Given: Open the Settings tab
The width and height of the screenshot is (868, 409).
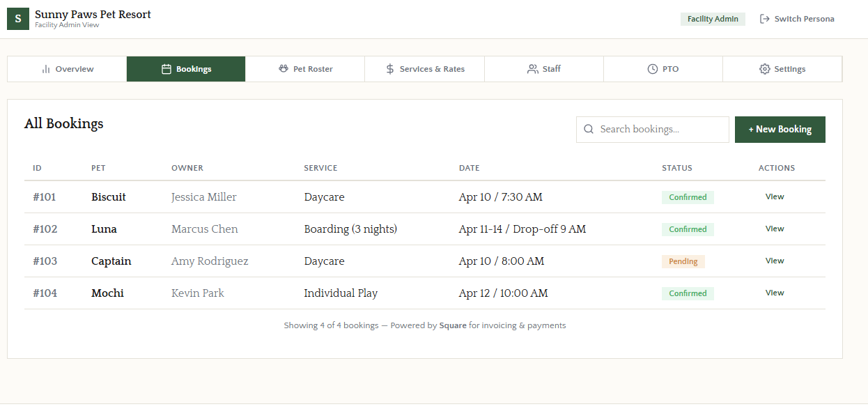Looking at the screenshot, I should tap(782, 69).
